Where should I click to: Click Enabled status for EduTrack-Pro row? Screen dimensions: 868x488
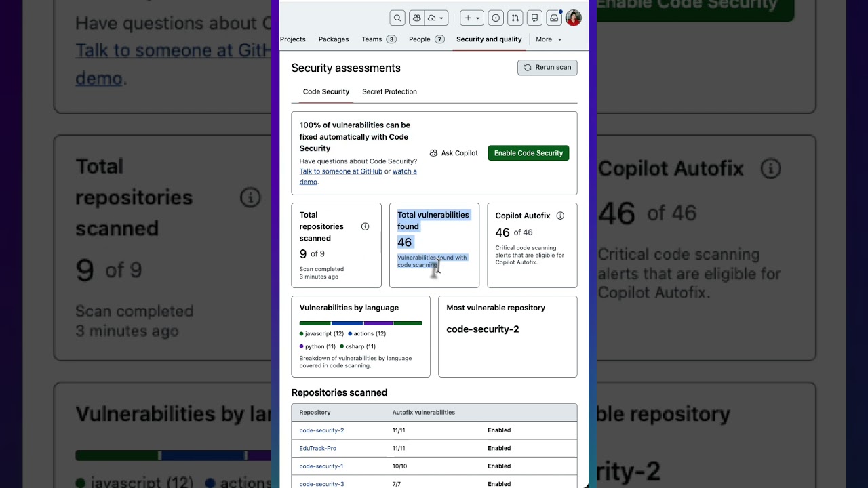(x=499, y=448)
